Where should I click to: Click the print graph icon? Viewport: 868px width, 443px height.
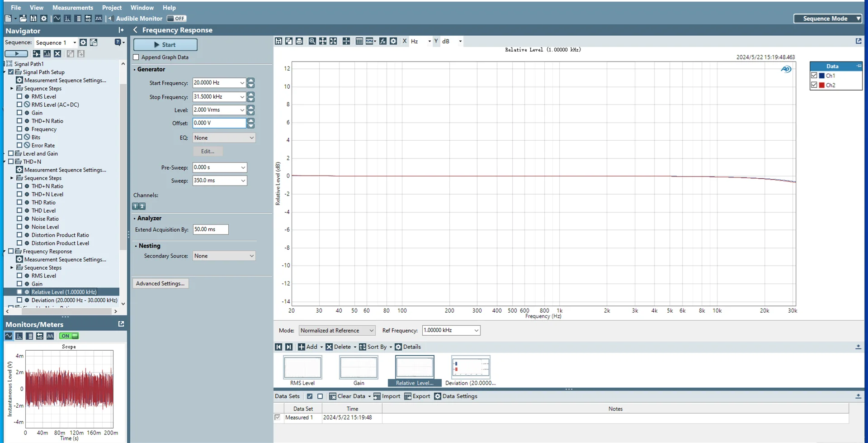pyautogui.click(x=299, y=41)
